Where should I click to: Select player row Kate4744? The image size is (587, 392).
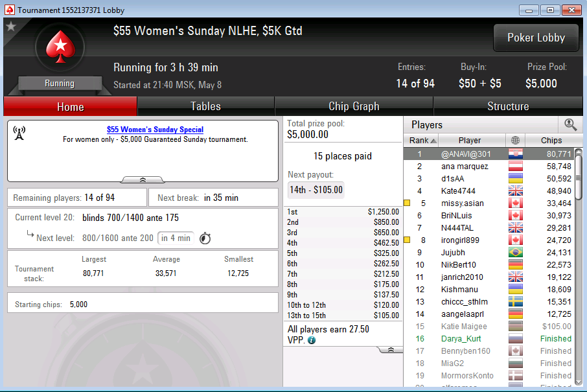tap(489, 191)
